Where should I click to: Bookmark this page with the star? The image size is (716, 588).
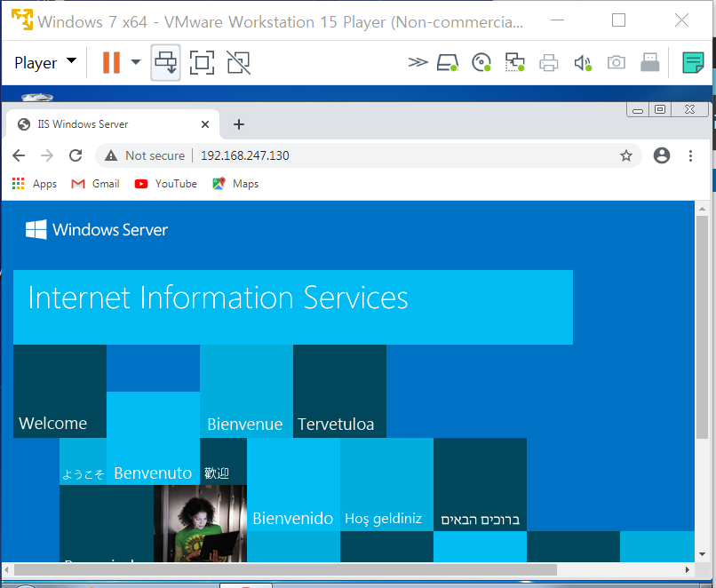626,155
